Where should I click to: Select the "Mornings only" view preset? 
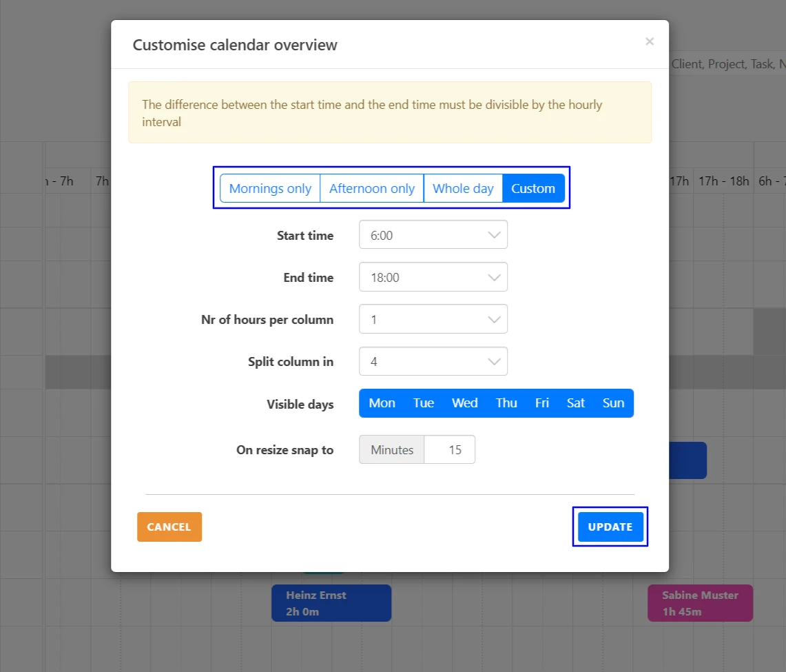269,188
